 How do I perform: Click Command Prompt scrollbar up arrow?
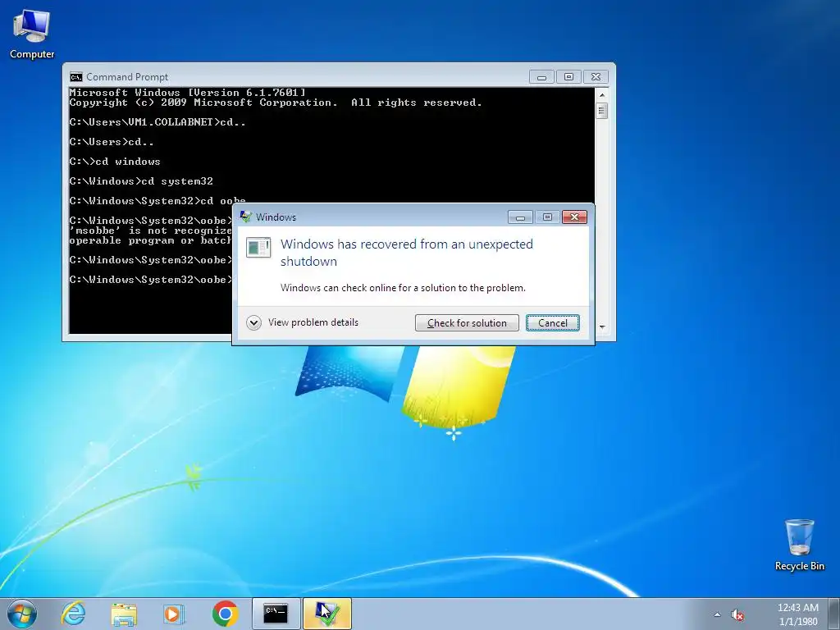pos(601,95)
